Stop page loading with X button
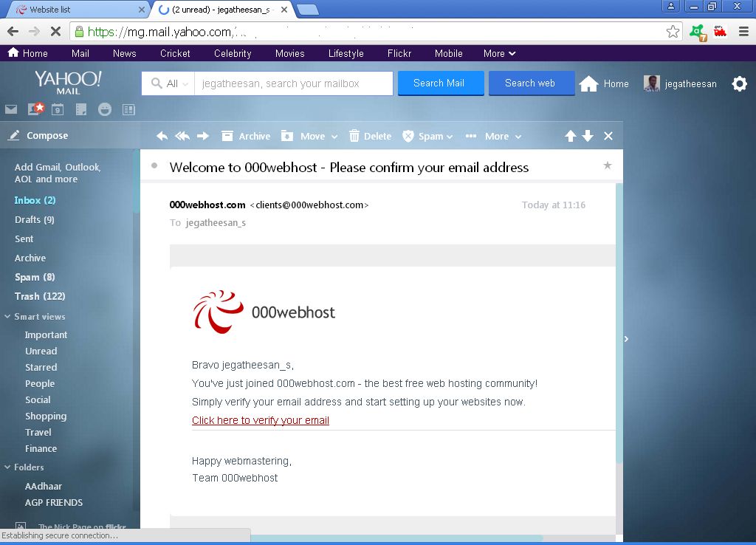Viewport: 756px width, 545px height. (x=55, y=32)
